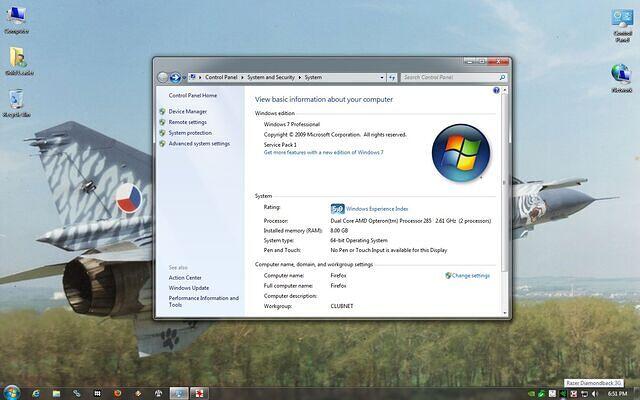The width and height of the screenshot is (640, 400).
Task: Click the Windows Start orb
Action: point(12,391)
